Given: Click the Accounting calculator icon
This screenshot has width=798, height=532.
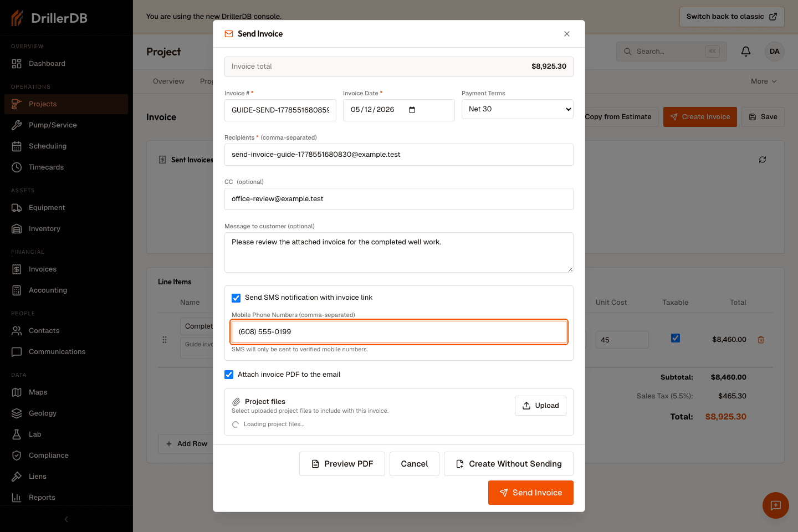Looking at the screenshot, I should click(17, 290).
